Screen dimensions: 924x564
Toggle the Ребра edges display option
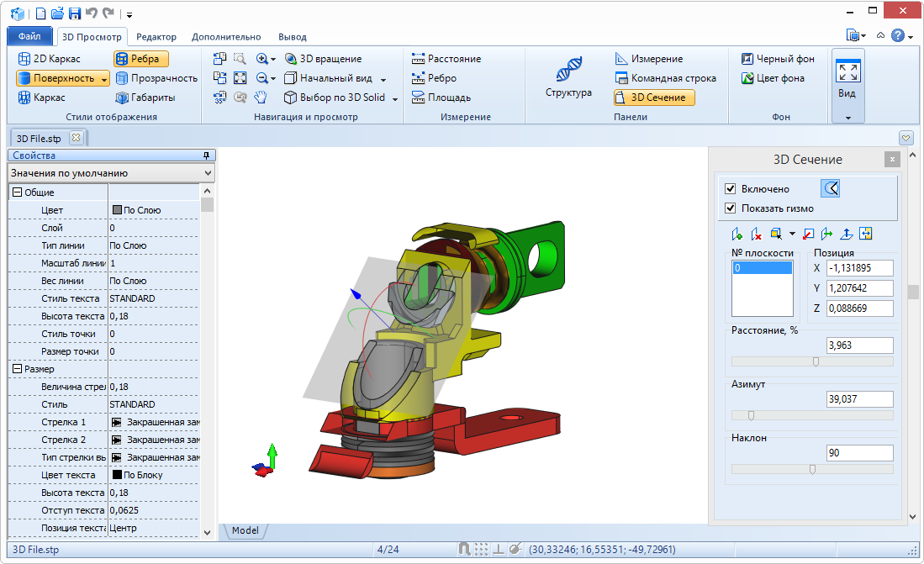141,59
